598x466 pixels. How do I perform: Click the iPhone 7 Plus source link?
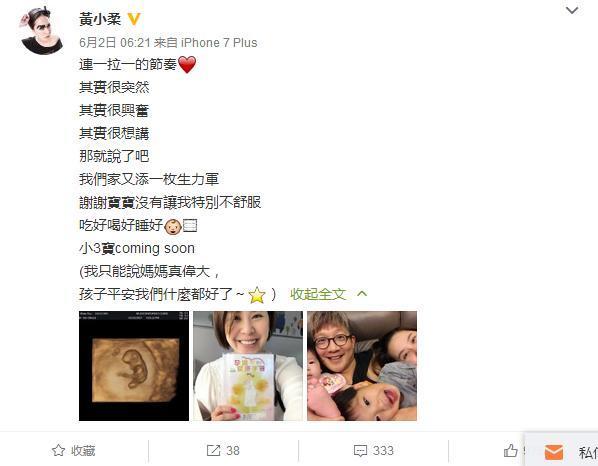(219, 43)
